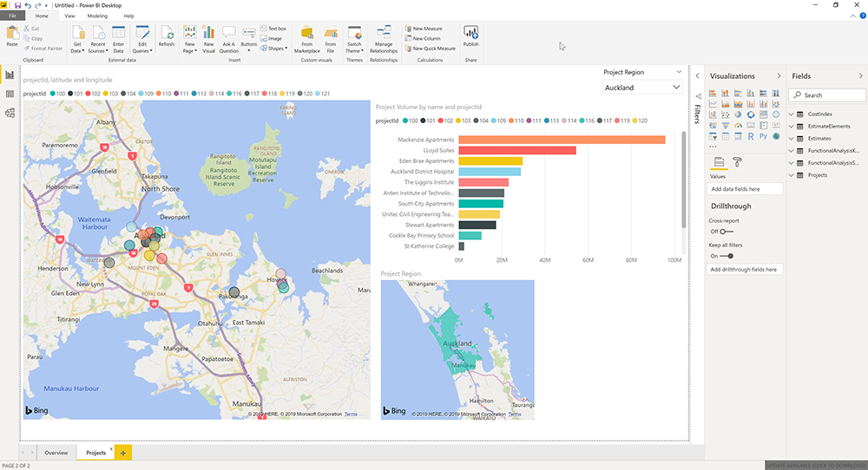Click chevron beside Project Region slicer header

679,72
